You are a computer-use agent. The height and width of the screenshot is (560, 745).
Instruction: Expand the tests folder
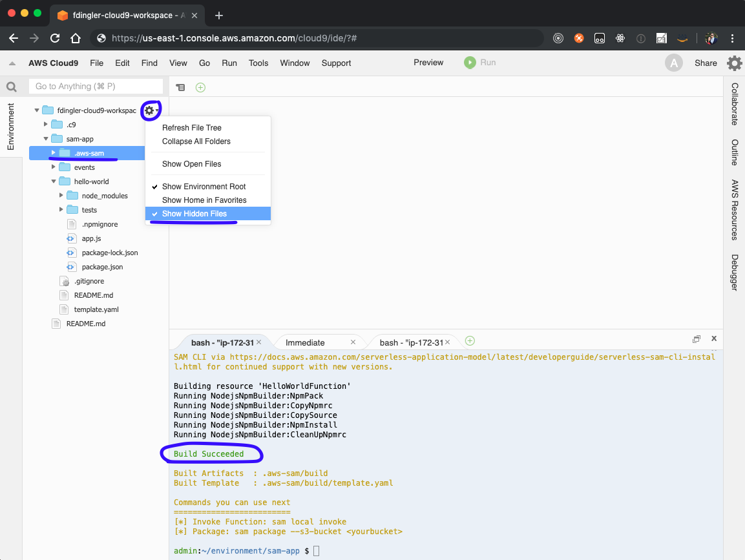coord(61,210)
